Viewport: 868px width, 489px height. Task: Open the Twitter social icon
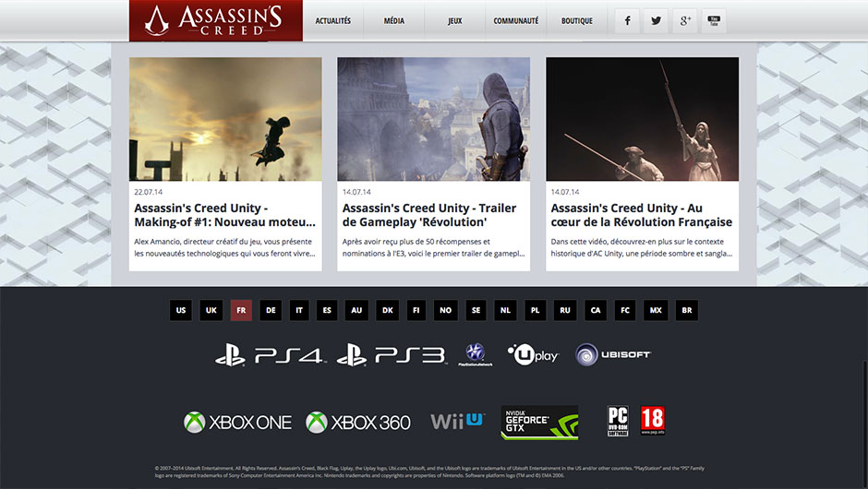(656, 21)
